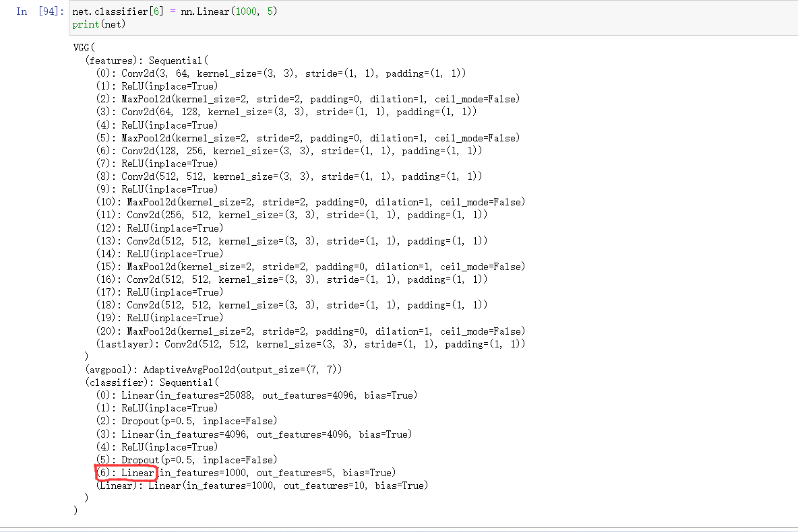Click the classifier '(1): ReLU(inplace=True)' line

(157, 408)
